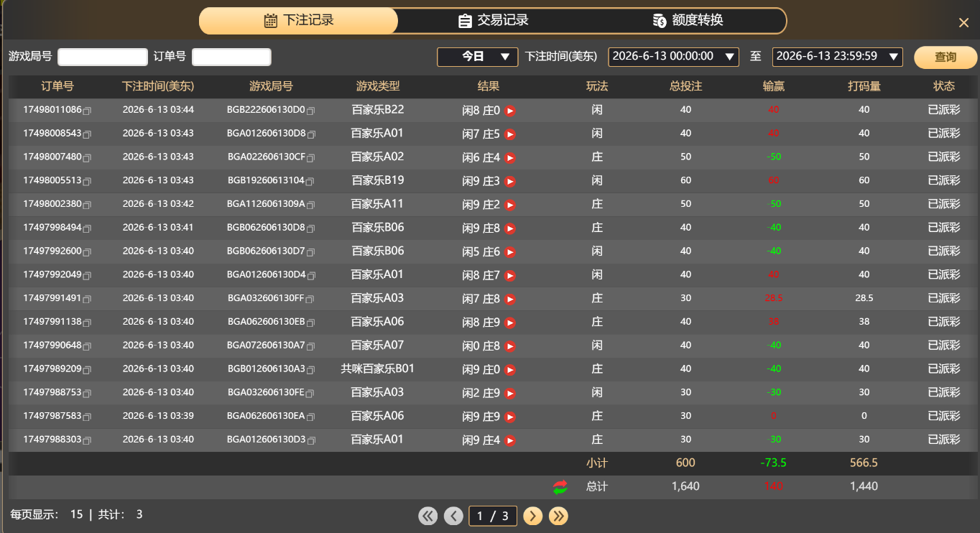Jump to last page arrow

click(558, 516)
